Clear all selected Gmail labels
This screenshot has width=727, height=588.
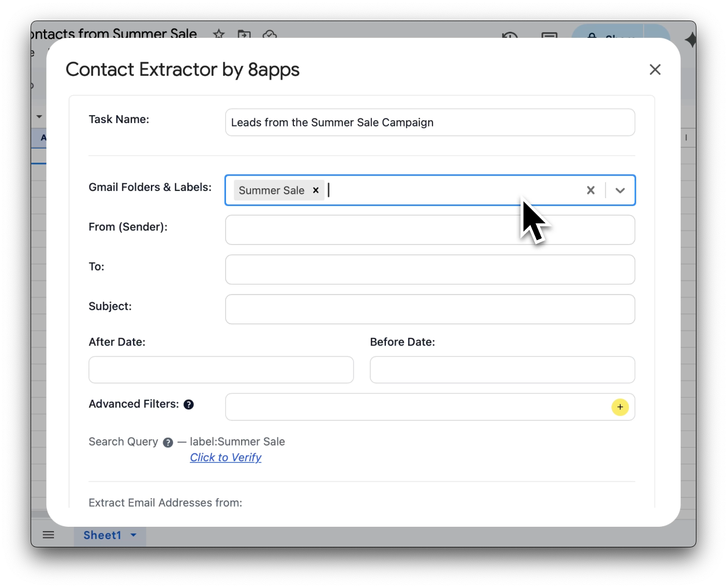[591, 190]
